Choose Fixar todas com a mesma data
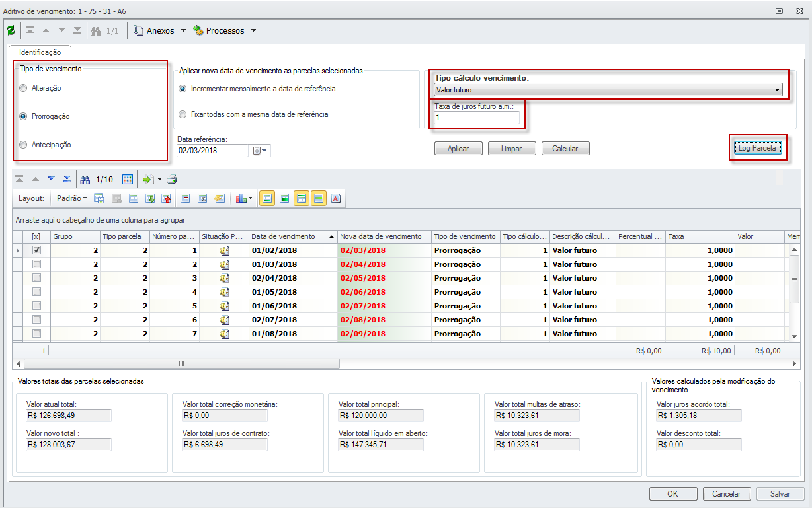Image resolution: width=812 pixels, height=508 pixels. tap(183, 114)
